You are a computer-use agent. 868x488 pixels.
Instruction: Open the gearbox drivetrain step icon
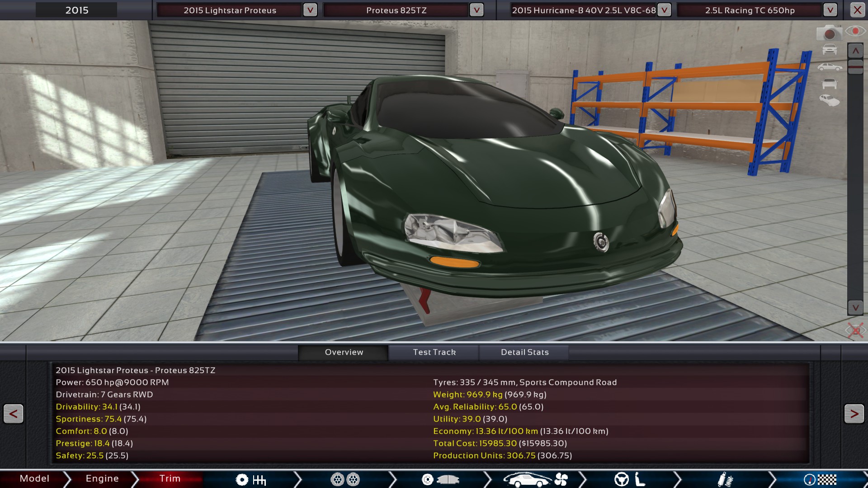[x=251, y=479]
